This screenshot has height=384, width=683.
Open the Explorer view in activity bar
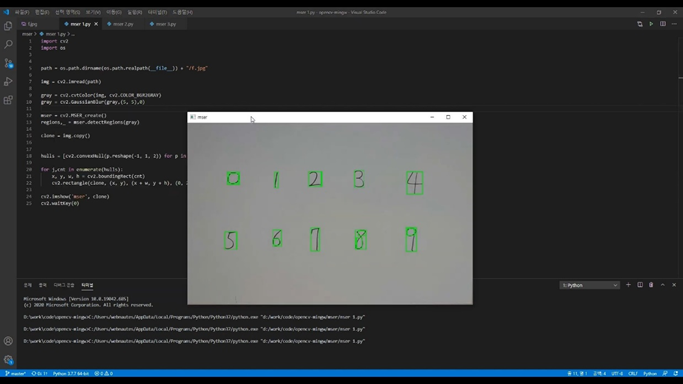[8, 26]
